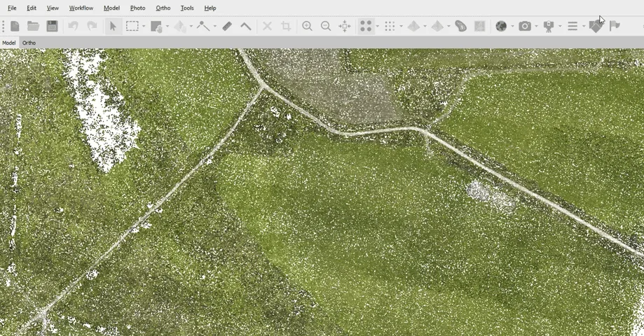The width and height of the screenshot is (644, 336).
Task: Expand the Point Cloud view dropdown arrow
Action: point(378,27)
